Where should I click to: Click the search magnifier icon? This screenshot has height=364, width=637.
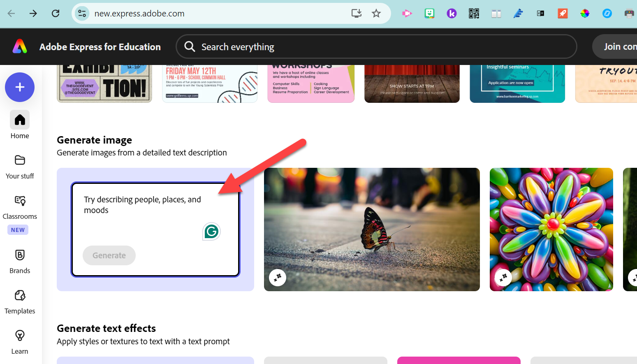click(x=190, y=46)
